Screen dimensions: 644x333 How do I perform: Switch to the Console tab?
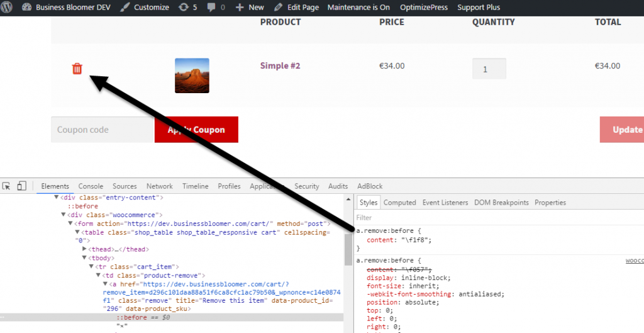[x=91, y=186]
